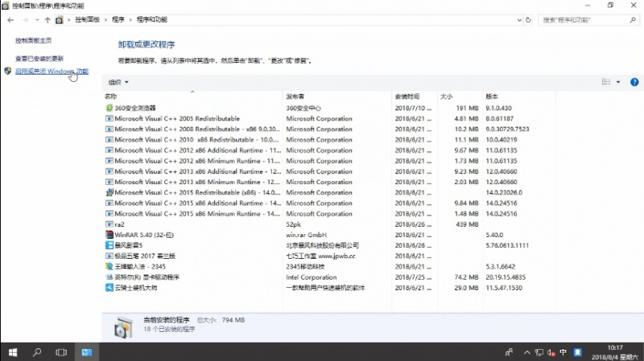Open the 组织 dropdown menu

pos(118,82)
